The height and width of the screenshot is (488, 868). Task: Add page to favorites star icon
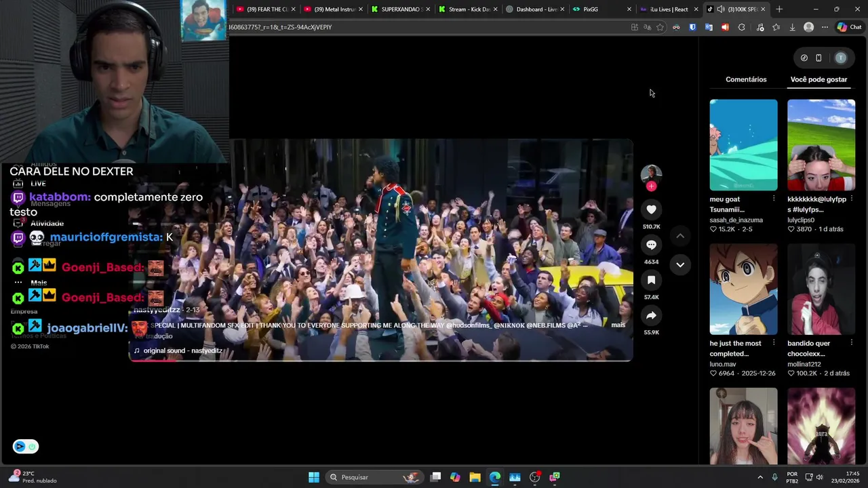click(x=660, y=27)
